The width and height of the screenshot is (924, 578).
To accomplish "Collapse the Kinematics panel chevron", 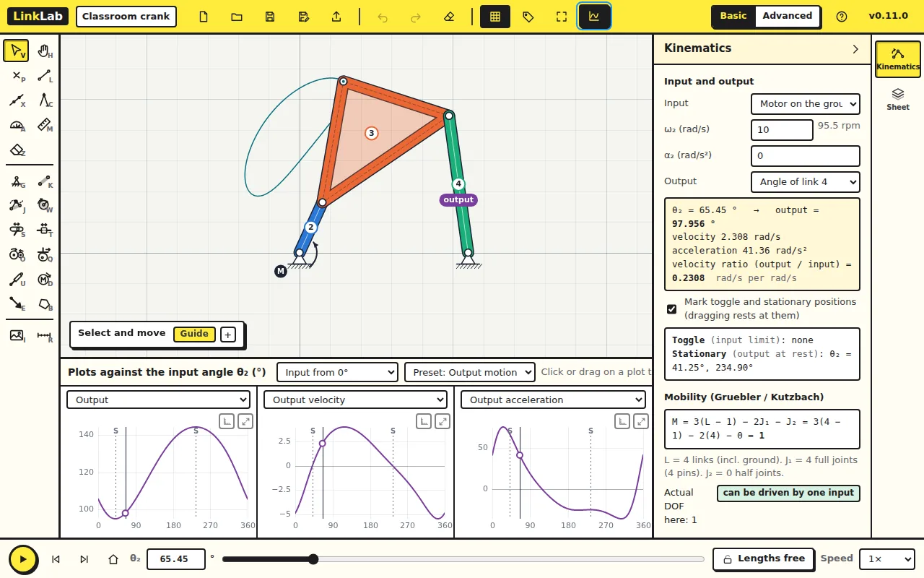I will coord(855,49).
